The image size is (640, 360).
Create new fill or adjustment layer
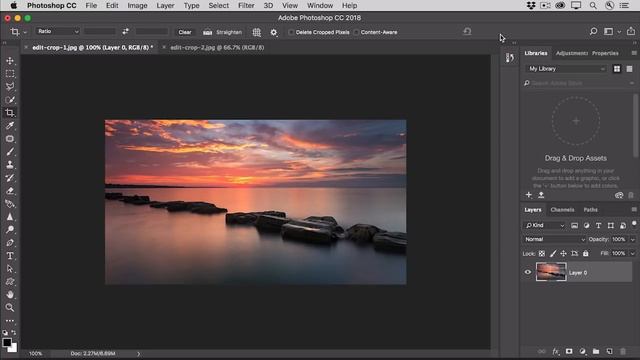582,351
